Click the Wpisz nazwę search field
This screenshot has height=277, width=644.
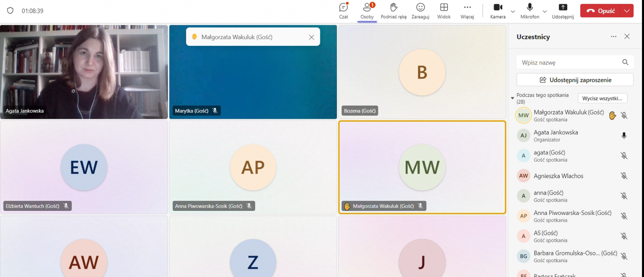tap(570, 62)
